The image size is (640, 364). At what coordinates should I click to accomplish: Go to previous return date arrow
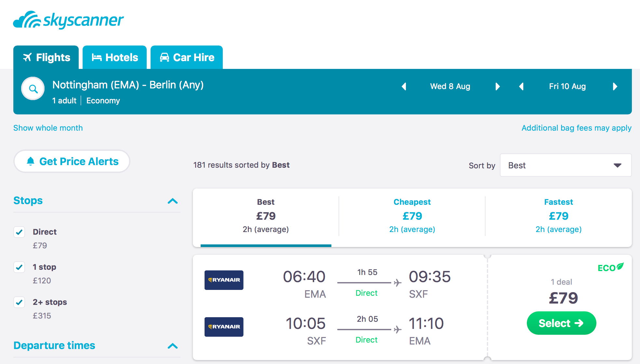521,86
